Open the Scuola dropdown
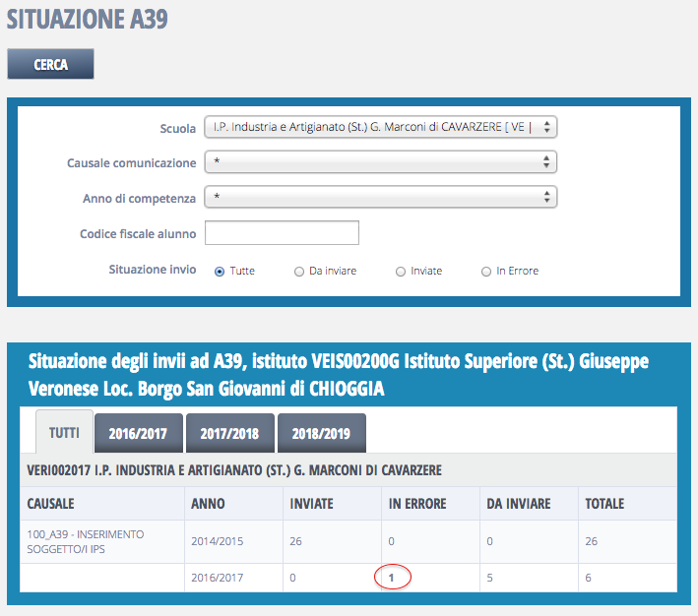 point(380,127)
